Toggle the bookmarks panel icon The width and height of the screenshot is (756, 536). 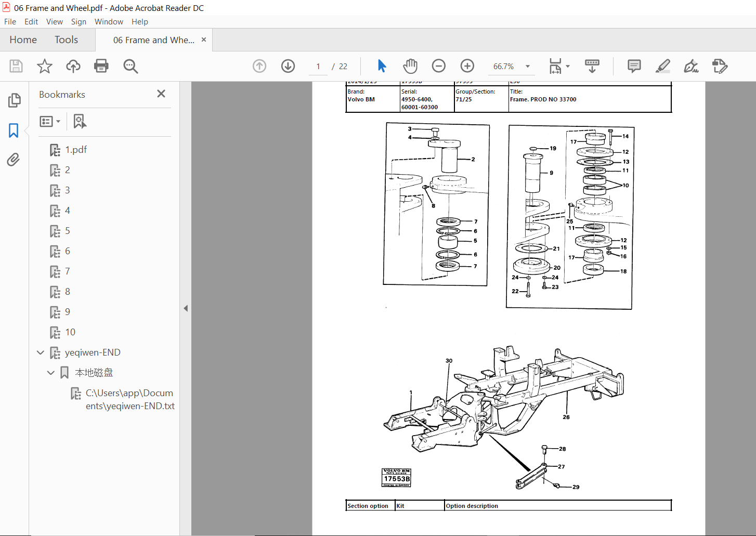point(14,130)
